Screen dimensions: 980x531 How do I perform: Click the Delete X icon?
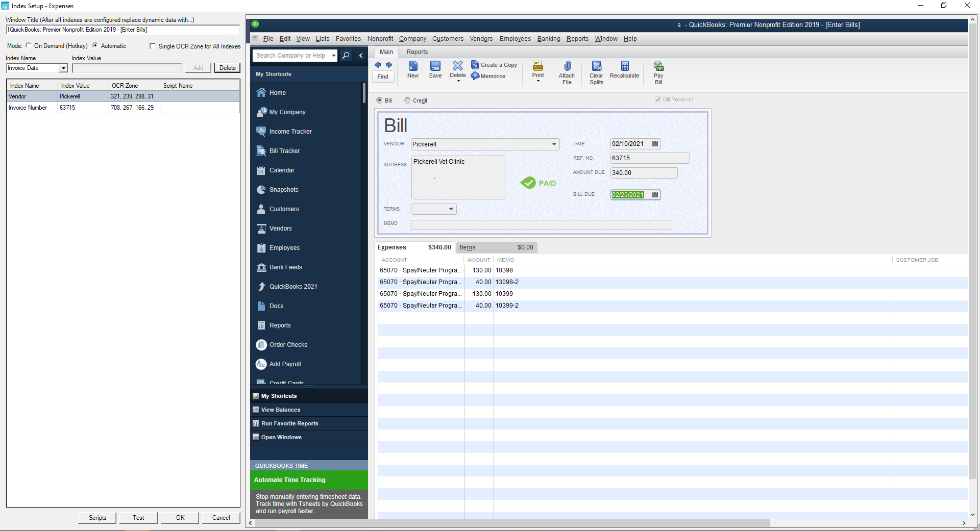[458, 65]
